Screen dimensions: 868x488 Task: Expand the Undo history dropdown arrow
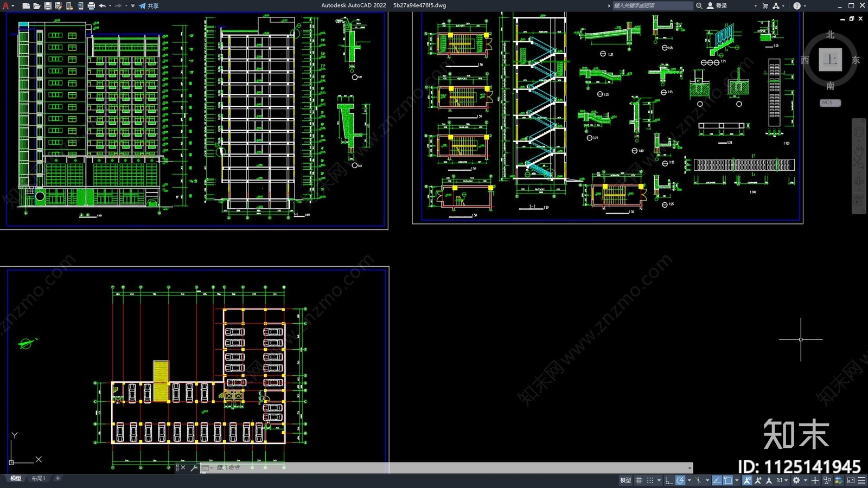point(110,5)
